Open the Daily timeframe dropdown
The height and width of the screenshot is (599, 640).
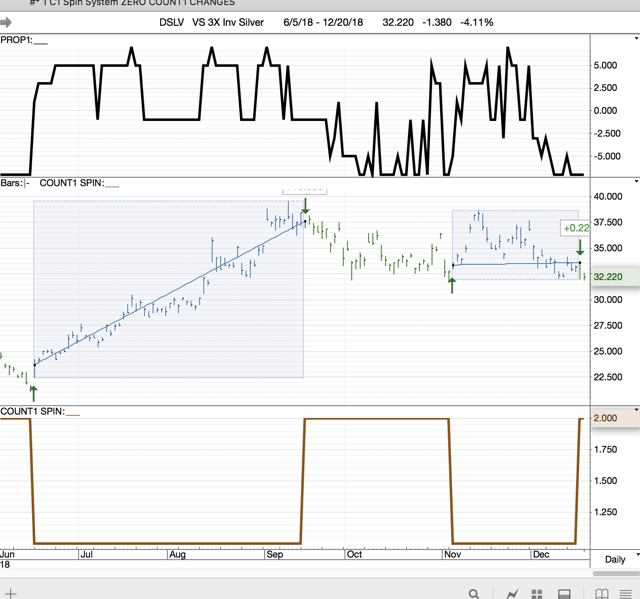click(x=617, y=559)
